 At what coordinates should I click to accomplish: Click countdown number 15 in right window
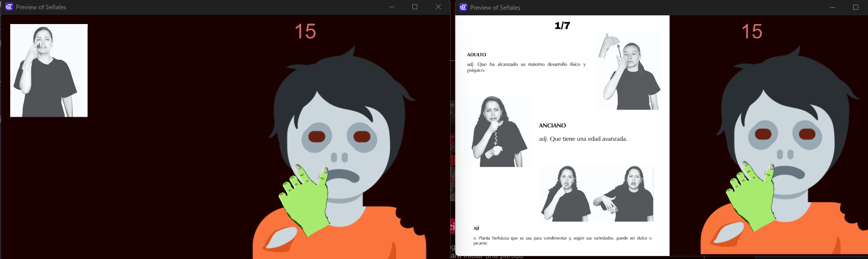tap(752, 32)
